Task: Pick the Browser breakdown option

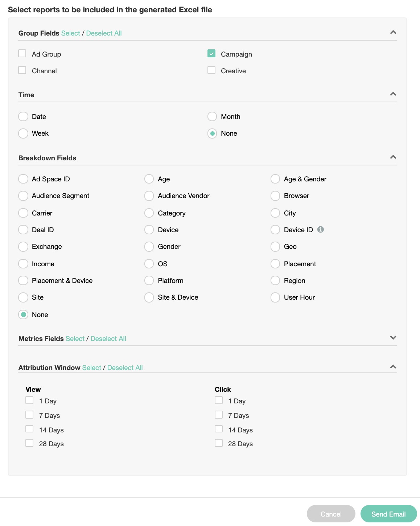Action: (275, 196)
